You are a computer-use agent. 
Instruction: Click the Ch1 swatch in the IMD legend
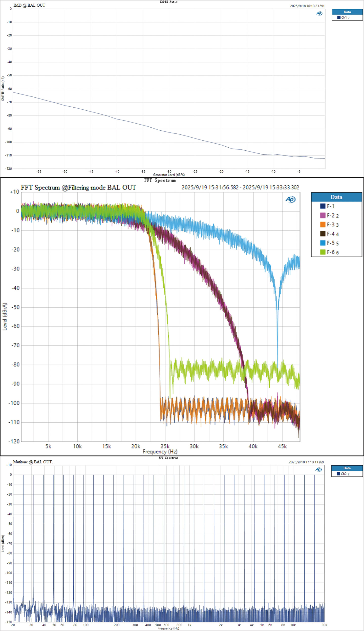point(339,17)
